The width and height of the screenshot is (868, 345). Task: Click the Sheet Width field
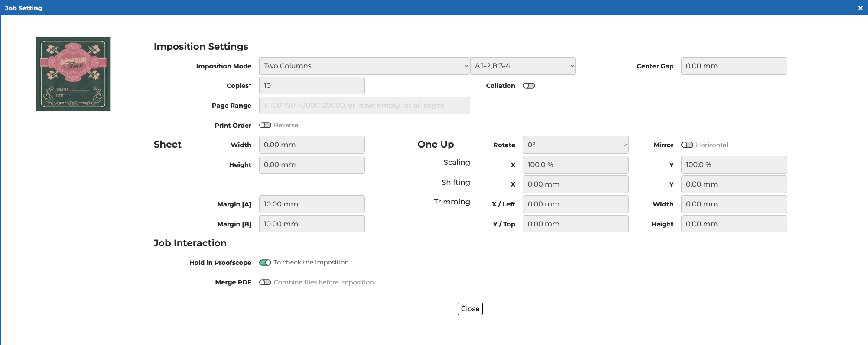coord(312,145)
